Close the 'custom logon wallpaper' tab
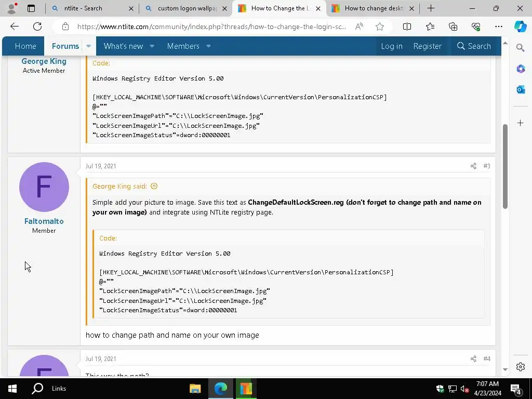 coord(224,8)
